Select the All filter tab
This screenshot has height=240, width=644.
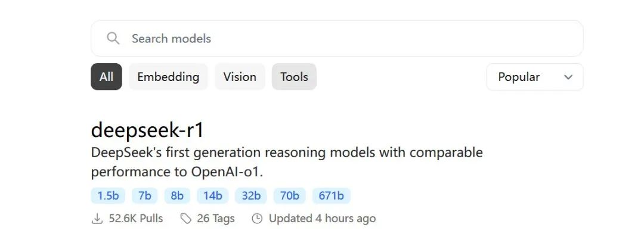106,77
